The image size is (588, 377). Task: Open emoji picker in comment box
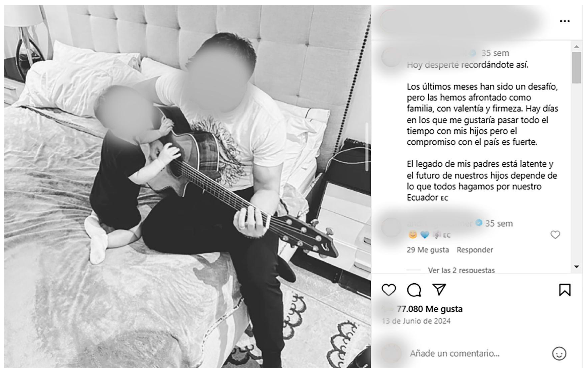click(559, 353)
